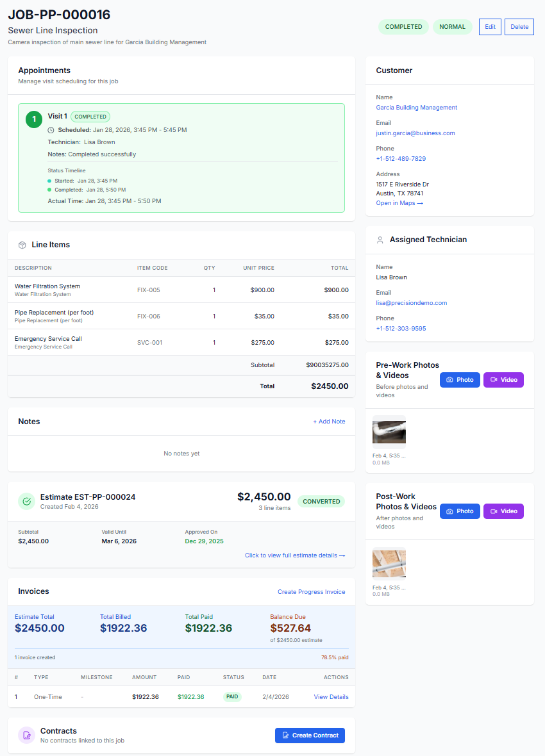Upload a Post-Work photo
The width and height of the screenshot is (545, 756).
(x=459, y=511)
